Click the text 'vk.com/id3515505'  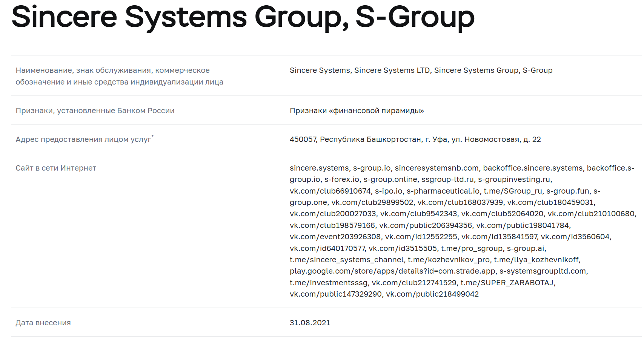403,248
